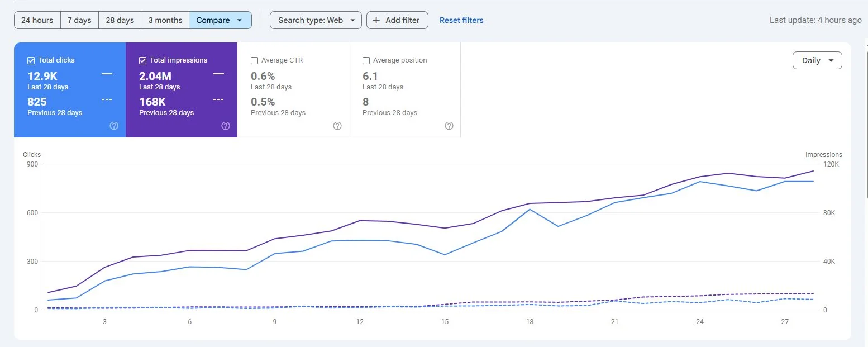Viewport: 868px width, 347px height.
Task: Uncheck the Total impressions checkbox
Action: [x=142, y=60]
